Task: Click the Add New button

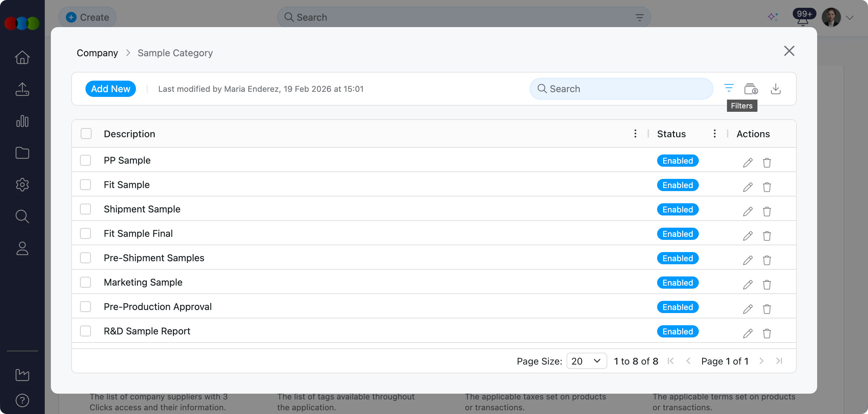Action: [111, 89]
